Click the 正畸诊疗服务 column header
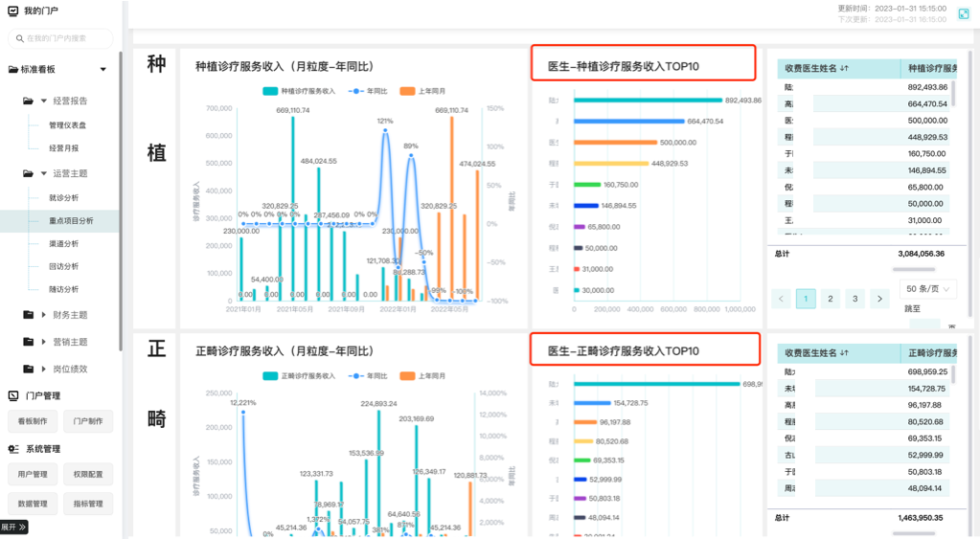The height and width of the screenshot is (539, 980). pyautogui.click(x=929, y=353)
